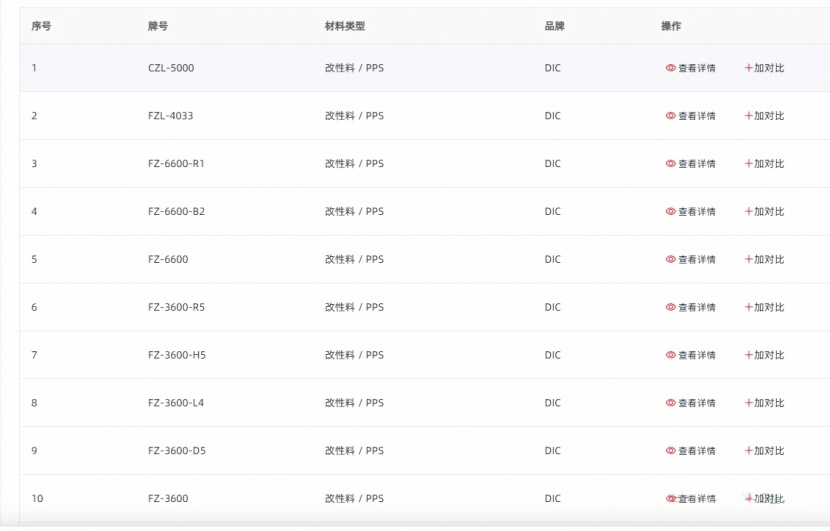Open 查看详情 for FZ-6600-R1
Image resolution: width=830 pixels, height=531 pixels.
coord(690,164)
